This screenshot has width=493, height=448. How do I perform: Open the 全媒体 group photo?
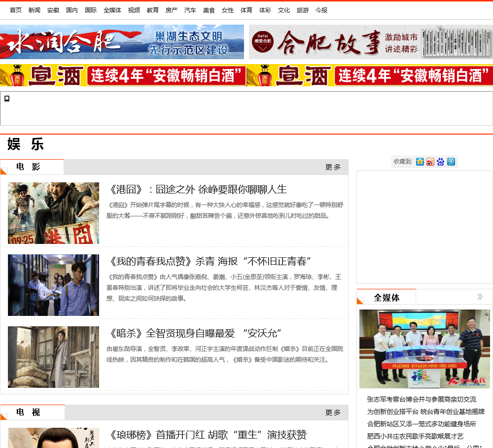[x=424, y=348]
